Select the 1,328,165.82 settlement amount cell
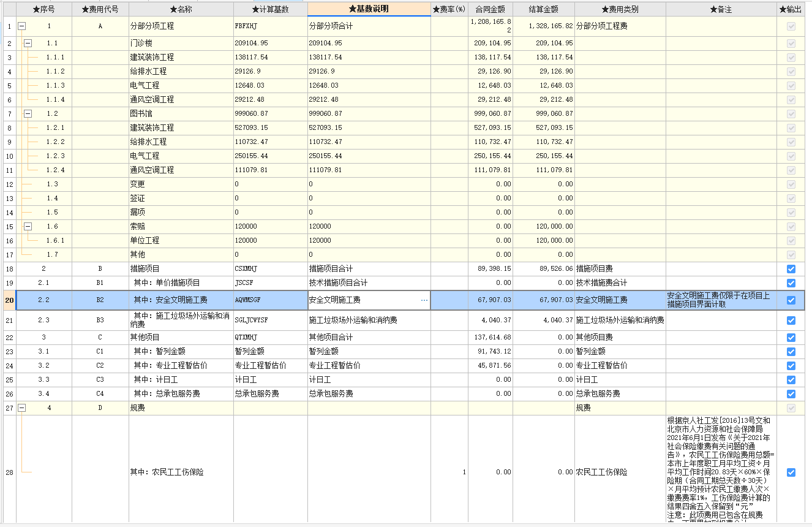 click(544, 26)
